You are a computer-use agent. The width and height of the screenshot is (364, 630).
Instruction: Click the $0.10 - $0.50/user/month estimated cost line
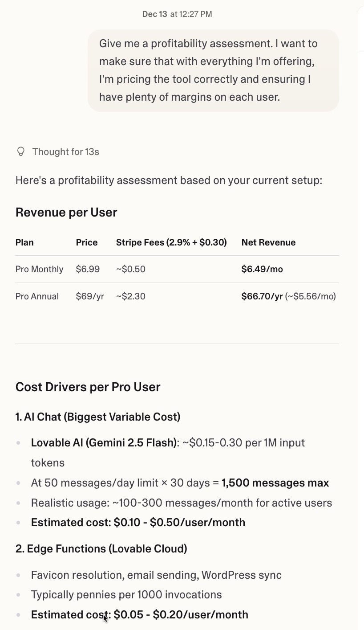pos(138,522)
